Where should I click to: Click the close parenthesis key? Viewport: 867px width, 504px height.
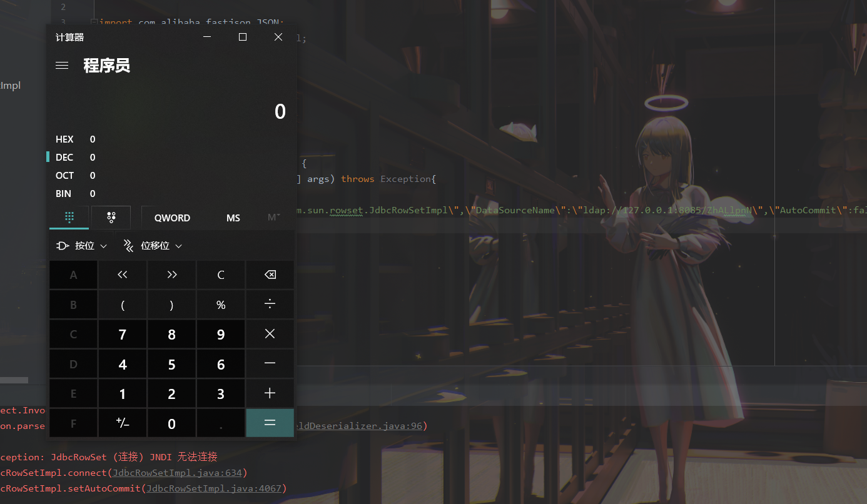172,305
